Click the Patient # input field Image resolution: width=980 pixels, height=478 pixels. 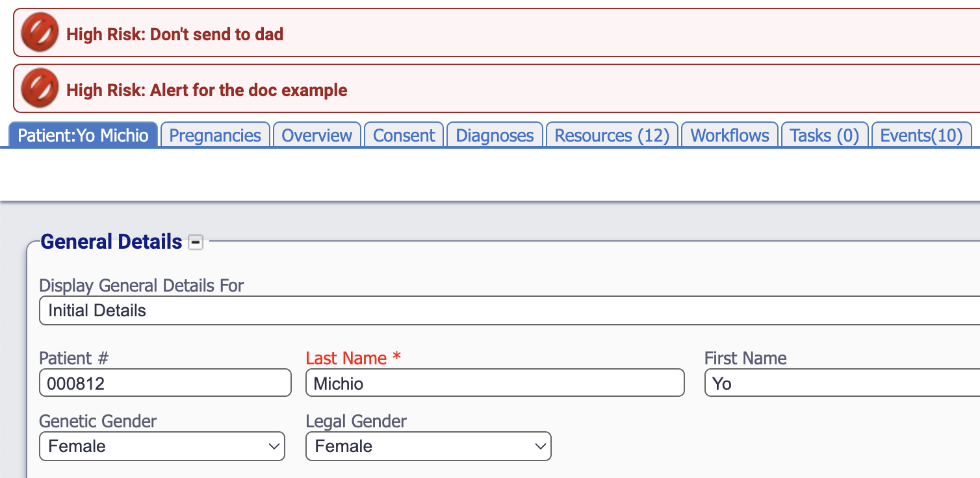pyautogui.click(x=165, y=383)
